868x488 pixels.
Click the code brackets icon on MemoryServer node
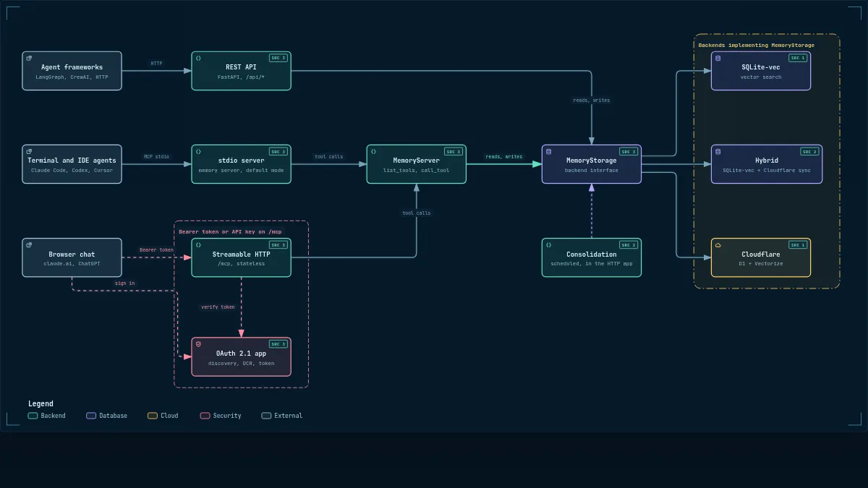pos(373,151)
